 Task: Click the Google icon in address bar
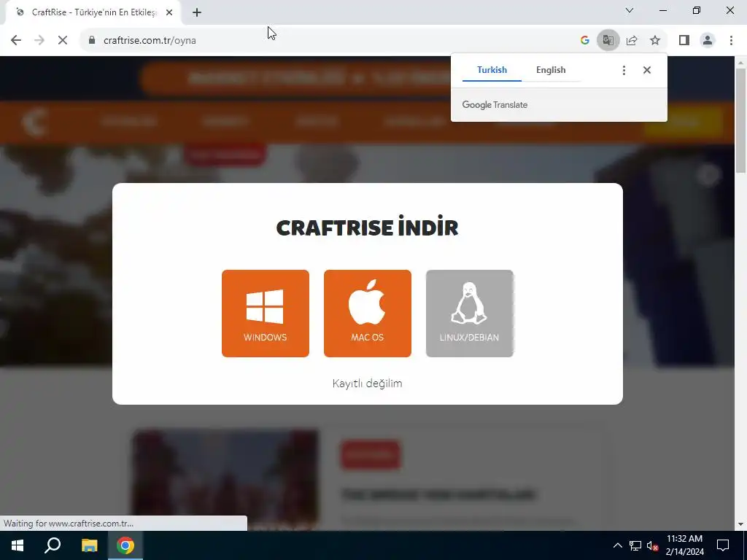tap(584, 41)
